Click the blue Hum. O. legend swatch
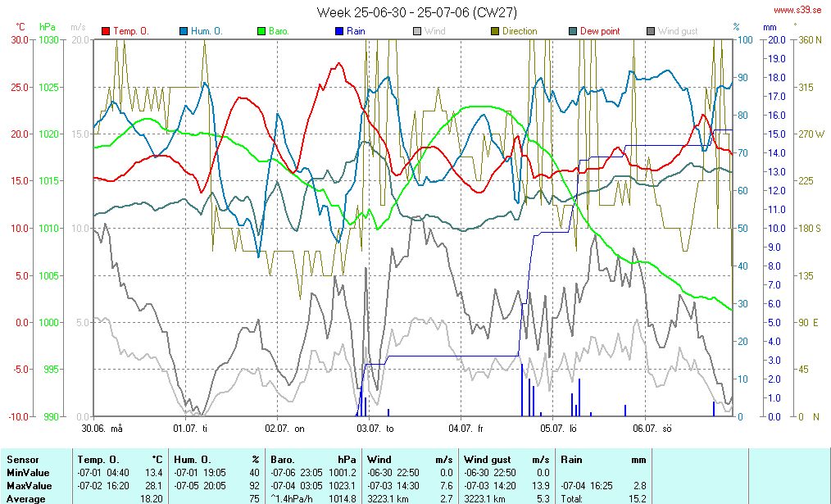The image size is (831, 504). (184, 31)
